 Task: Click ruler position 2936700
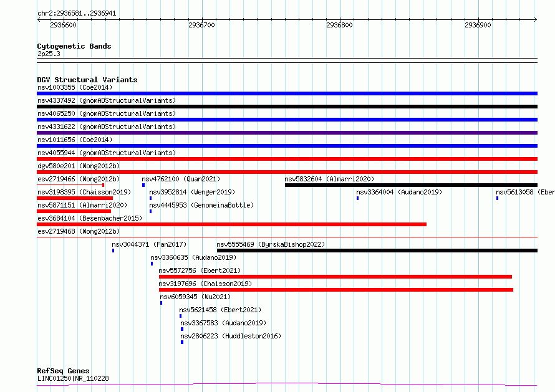pos(202,25)
